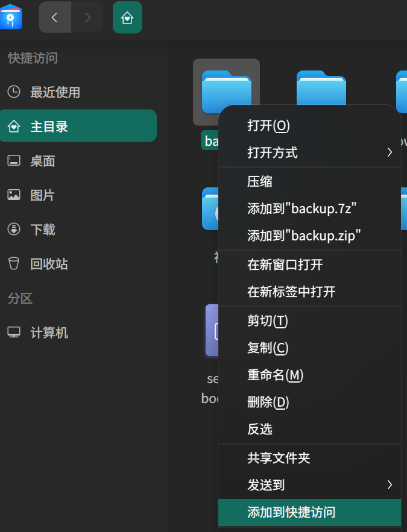Open 桌面 in the sidebar
This screenshot has height=532, width=407.
click(78, 160)
